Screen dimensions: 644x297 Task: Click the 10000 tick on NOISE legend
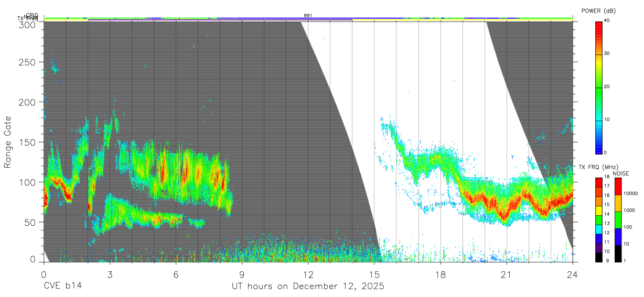631,195
